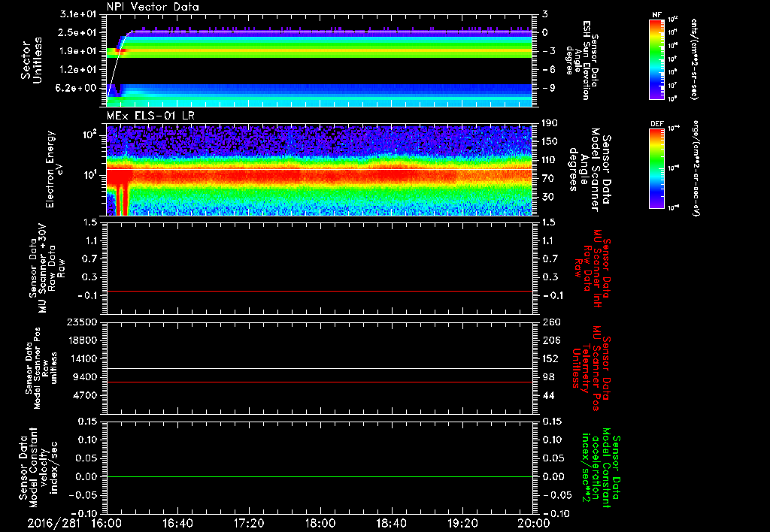This screenshot has width=770, height=532.
Task: Click the 16:40 time tick label
Action: coord(177,523)
